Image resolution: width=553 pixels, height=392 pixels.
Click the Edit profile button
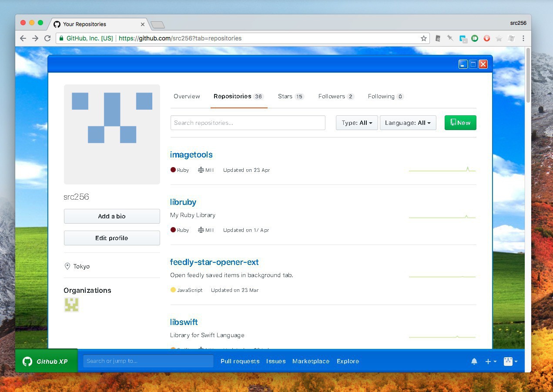point(112,238)
